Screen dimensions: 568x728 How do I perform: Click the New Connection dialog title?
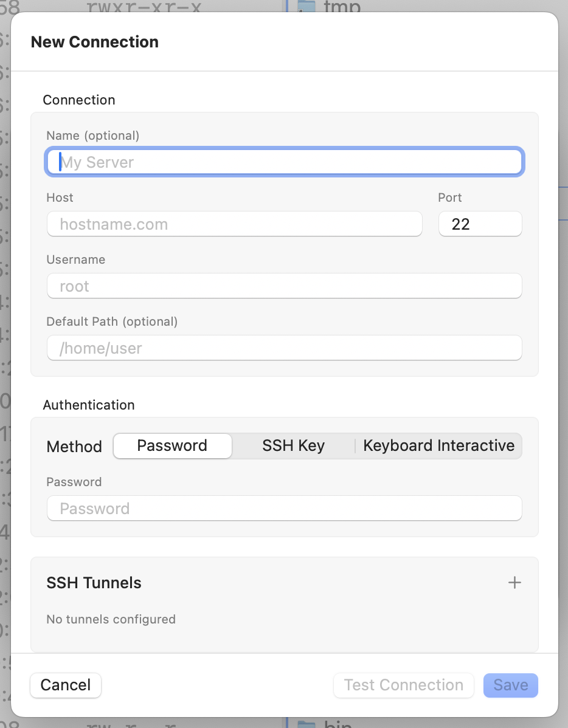tap(94, 42)
